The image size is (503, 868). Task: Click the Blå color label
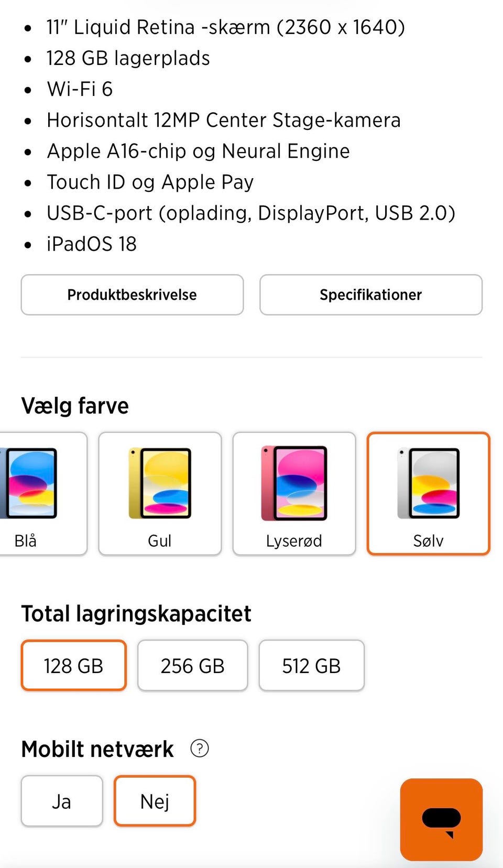click(x=26, y=540)
